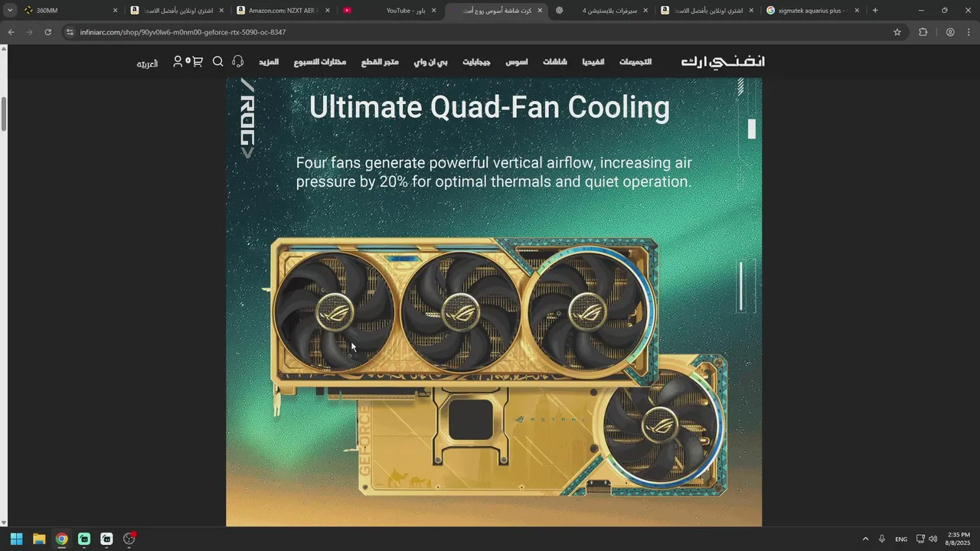Switch site language via العربية
This screenshot has width=980, height=551.
(x=147, y=64)
